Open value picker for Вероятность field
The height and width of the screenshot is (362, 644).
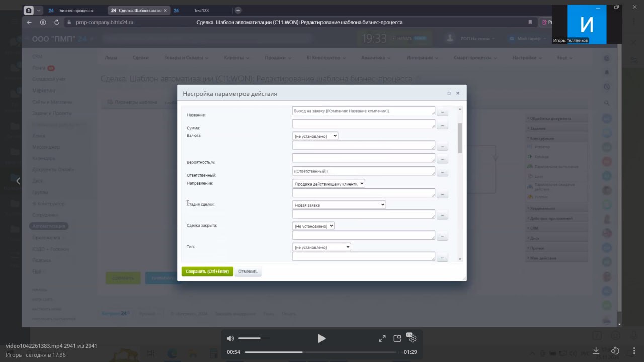[x=442, y=159]
